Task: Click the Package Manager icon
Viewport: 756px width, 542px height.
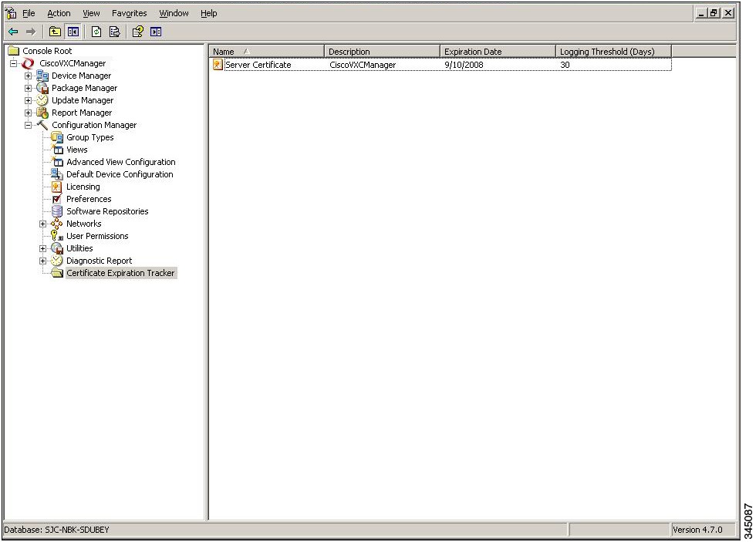Action: click(x=42, y=88)
